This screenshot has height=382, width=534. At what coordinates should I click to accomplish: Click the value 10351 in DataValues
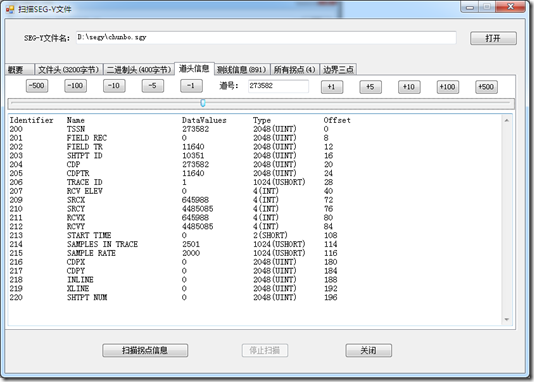[193, 156]
